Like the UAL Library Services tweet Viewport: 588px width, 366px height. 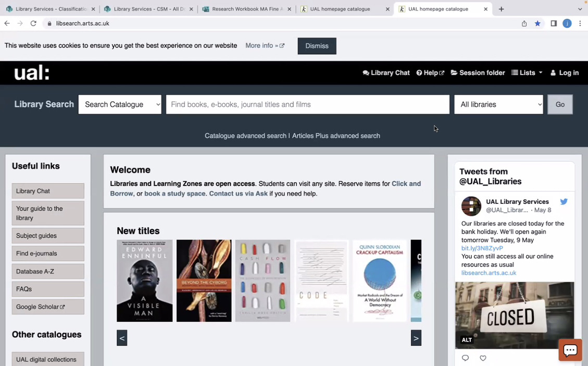[483, 358]
